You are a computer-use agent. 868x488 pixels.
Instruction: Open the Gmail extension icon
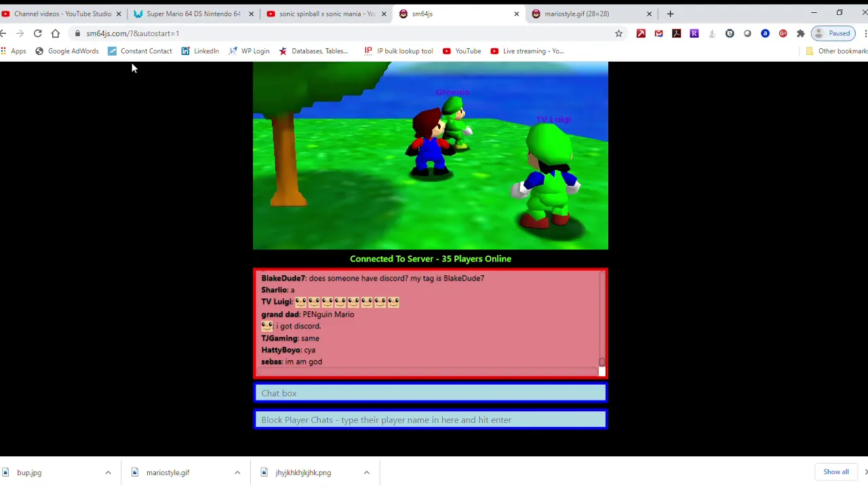[658, 33]
